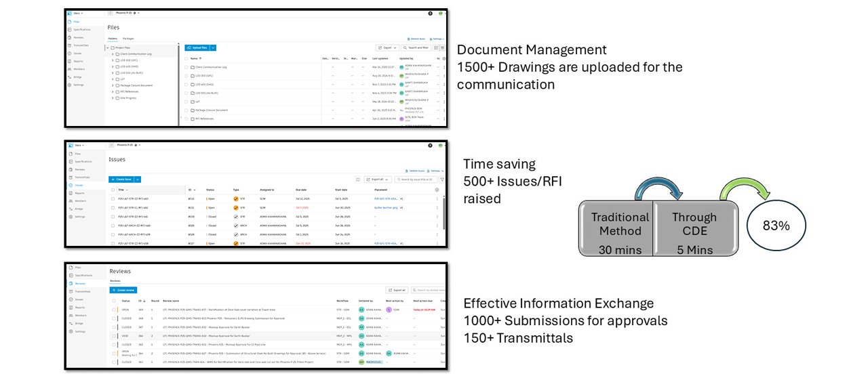Click the Create review button
Screen dimensions: 868x382
tap(123, 290)
